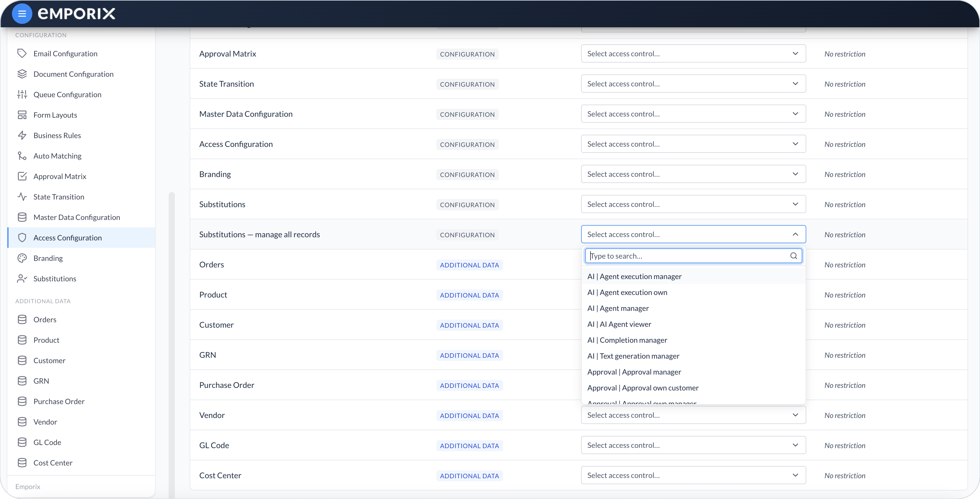Open the hamburger menu button

(x=22, y=14)
